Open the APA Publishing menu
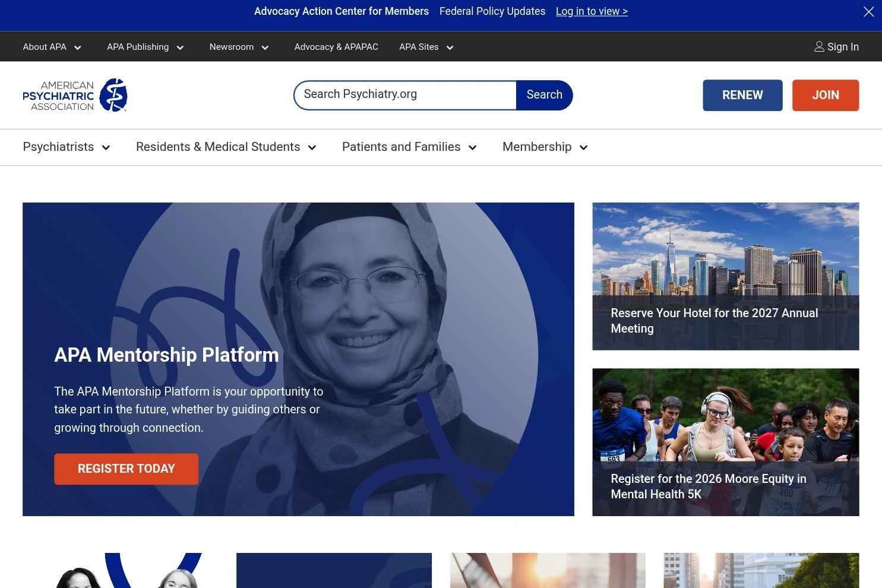 [138, 47]
